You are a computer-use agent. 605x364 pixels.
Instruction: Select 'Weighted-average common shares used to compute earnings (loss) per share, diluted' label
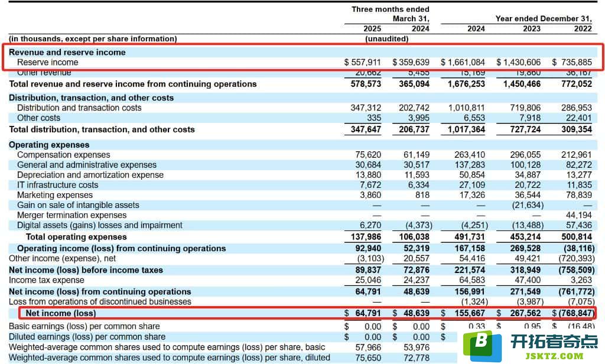click(x=170, y=358)
